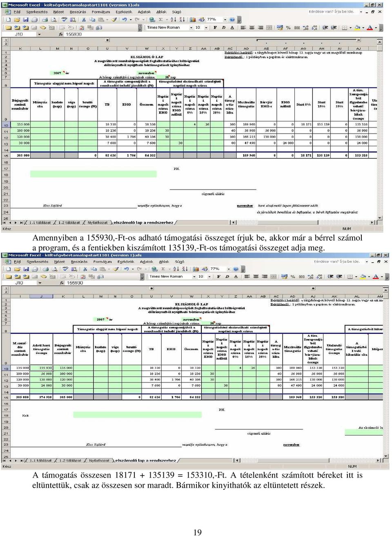Image resolution: width=392 pixels, height=536 pixels.
Task: Click the Save icon in upper Excel toolbar
Action: 26,19
